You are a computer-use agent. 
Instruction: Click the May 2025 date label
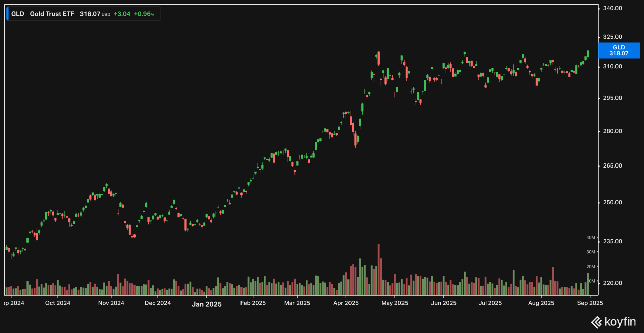[395, 303]
